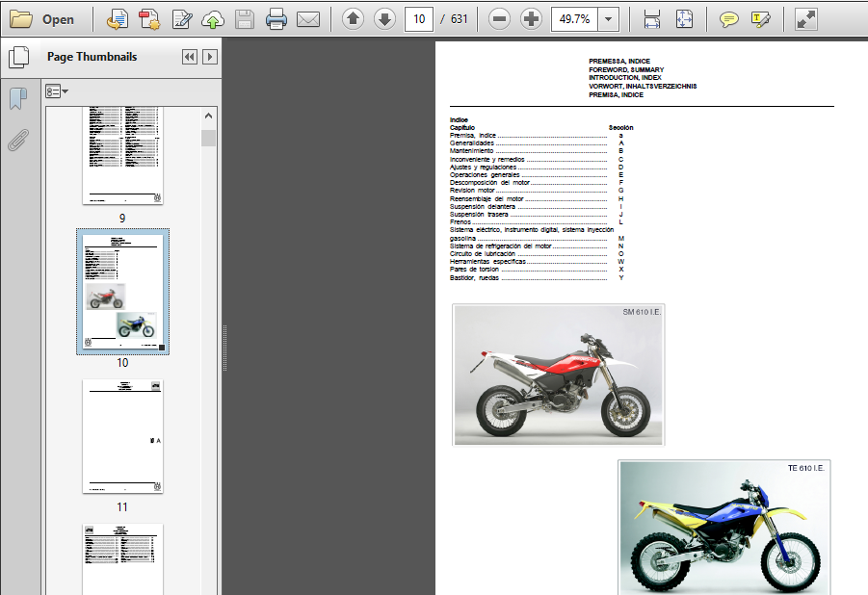Image resolution: width=868 pixels, height=595 pixels.
Task: Select the partially visible page 12 thumbnail
Action: pos(123,559)
